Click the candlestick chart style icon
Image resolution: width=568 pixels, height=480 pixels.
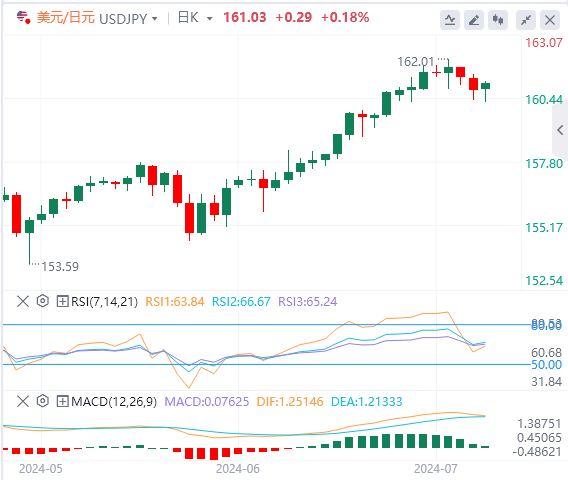498,20
